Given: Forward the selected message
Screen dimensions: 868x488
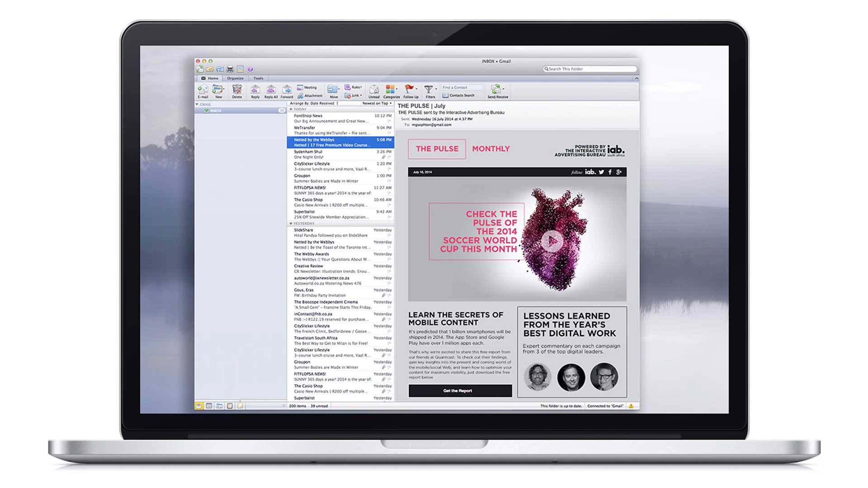Looking at the screenshot, I should coord(287,91).
